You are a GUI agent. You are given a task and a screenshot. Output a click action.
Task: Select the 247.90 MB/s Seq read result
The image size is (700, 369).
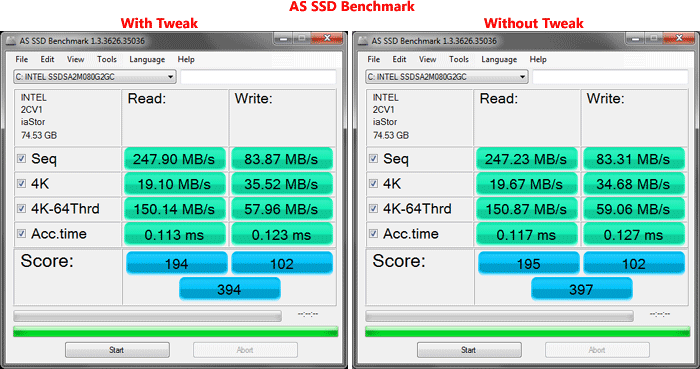click(x=175, y=159)
